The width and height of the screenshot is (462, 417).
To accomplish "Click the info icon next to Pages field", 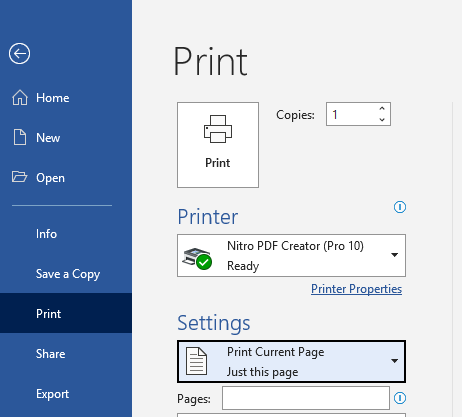I will click(x=400, y=398).
